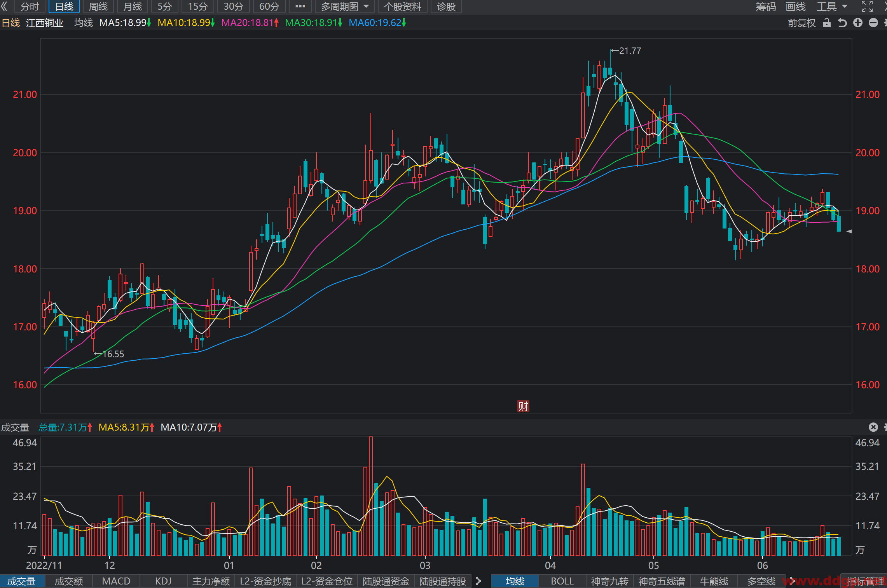
Task: Click the 均线 indicator label
Action: tap(84, 23)
